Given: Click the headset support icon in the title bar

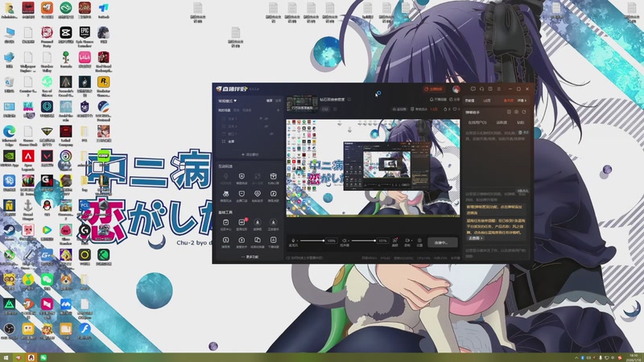Looking at the screenshot, I should pyautogui.click(x=481, y=88).
